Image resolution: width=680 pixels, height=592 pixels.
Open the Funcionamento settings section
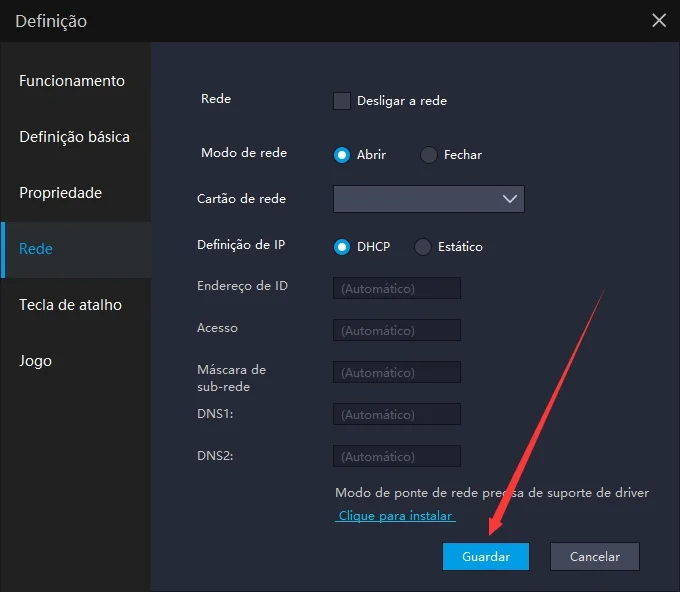coord(75,81)
